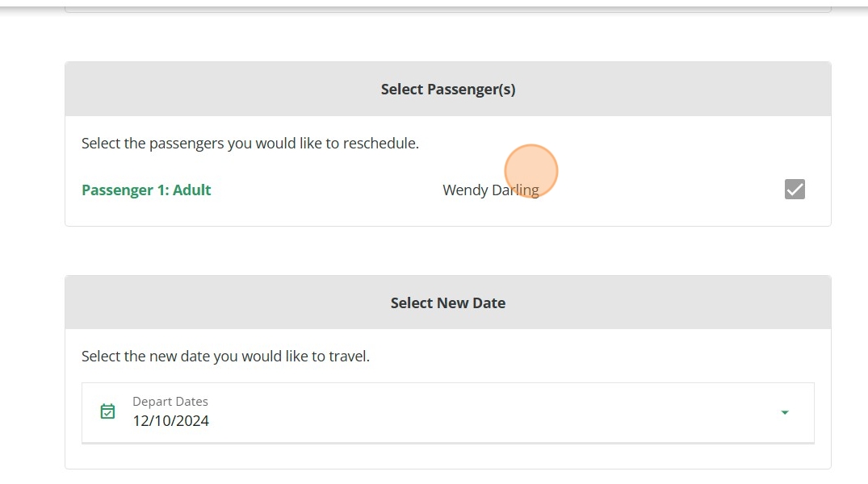
Task: Click the word Darling in the passenger name
Action: 514,190
